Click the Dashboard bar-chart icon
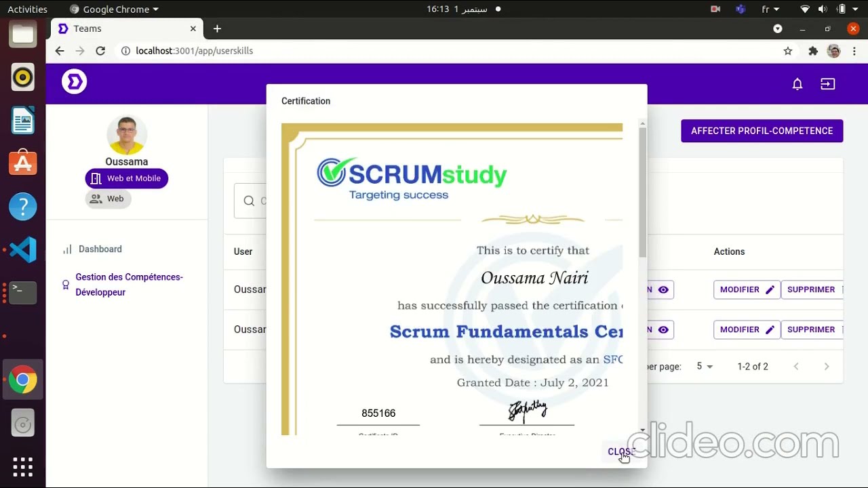The image size is (868, 488). 67,249
